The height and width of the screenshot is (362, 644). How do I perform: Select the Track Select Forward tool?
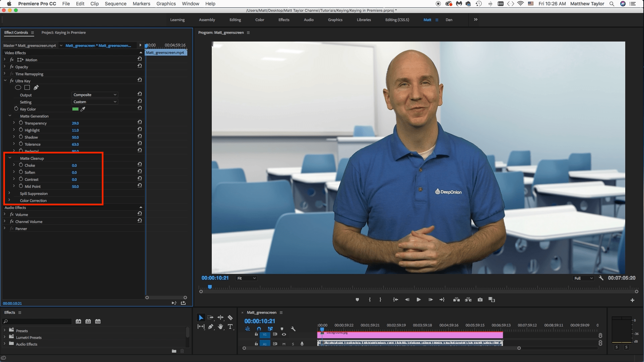point(210,317)
